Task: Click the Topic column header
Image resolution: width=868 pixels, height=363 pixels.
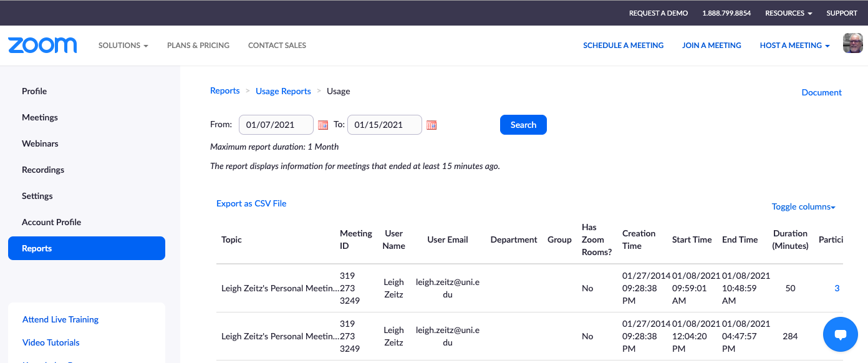Action: (x=231, y=240)
